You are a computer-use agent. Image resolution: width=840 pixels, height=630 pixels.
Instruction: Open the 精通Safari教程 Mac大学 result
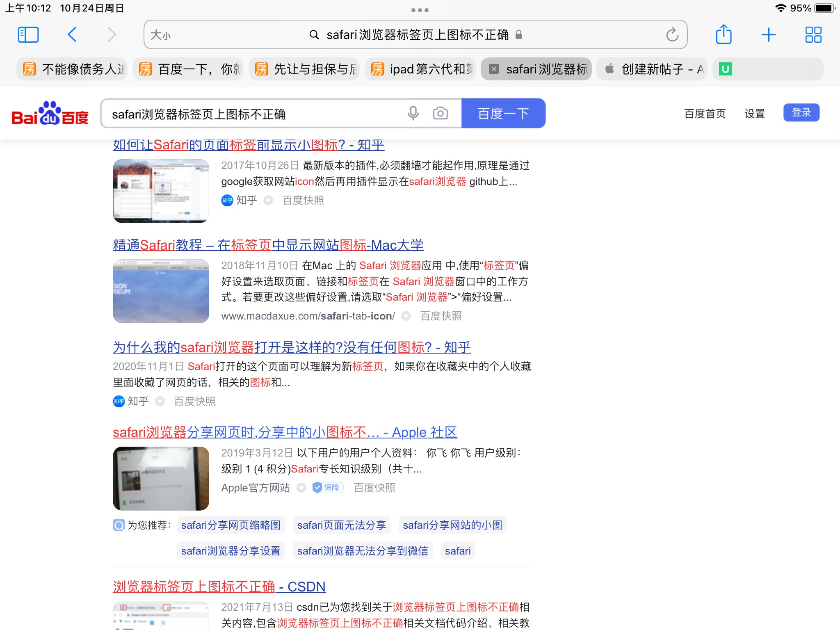[x=268, y=245]
